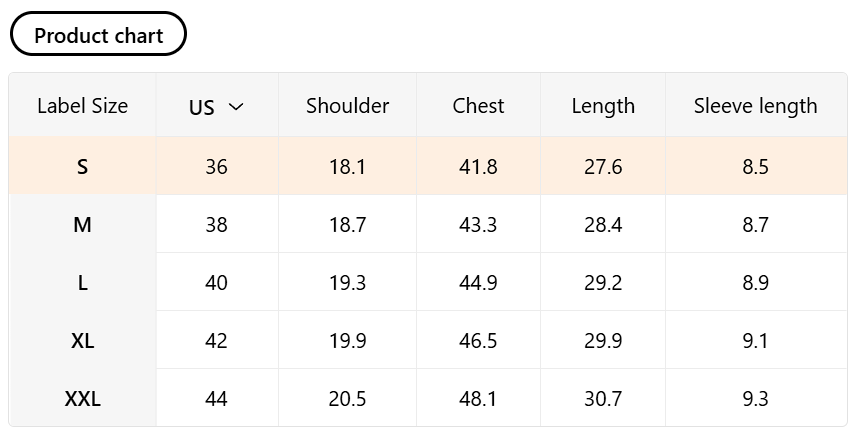Click the length value 29.9 cell
This screenshot has width=856, height=433.
[603, 341]
